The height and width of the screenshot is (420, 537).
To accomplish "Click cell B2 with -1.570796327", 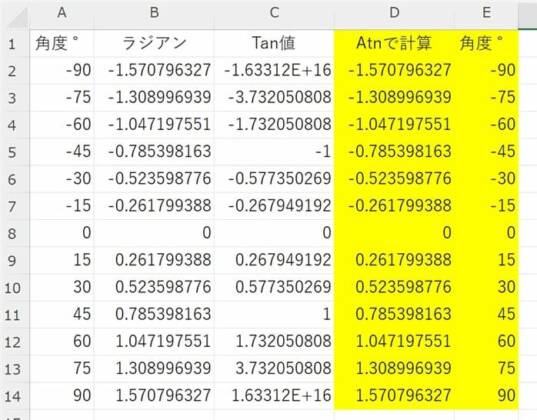I will 154,71.
